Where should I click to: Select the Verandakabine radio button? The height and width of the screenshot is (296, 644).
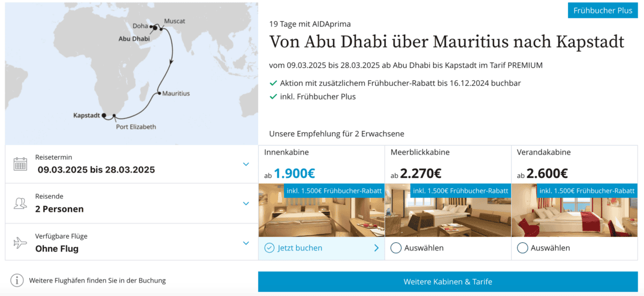[x=522, y=248]
